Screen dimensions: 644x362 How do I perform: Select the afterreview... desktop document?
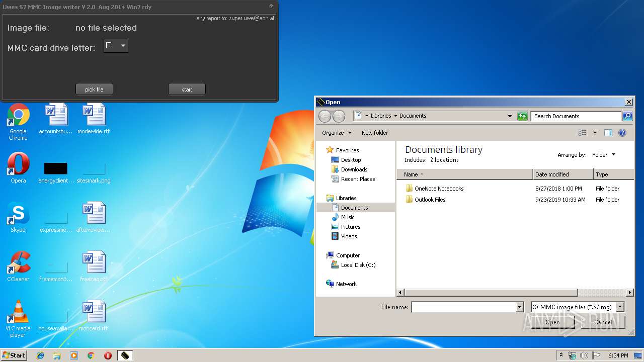(94, 218)
